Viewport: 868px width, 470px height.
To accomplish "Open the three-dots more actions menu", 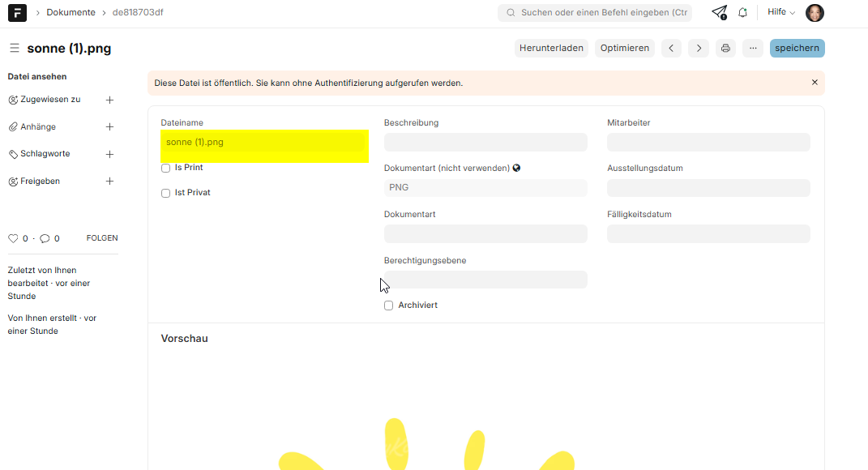I will click(x=753, y=49).
